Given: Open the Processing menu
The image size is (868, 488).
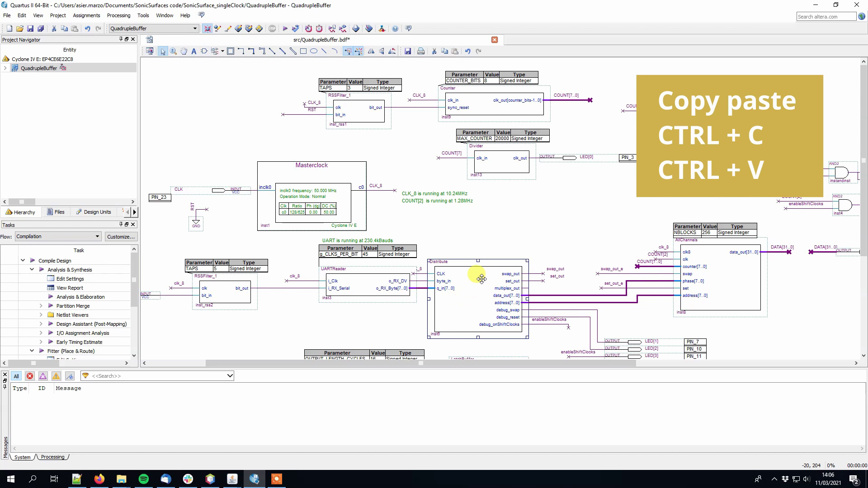Looking at the screenshot, I should tap(118, 15).
